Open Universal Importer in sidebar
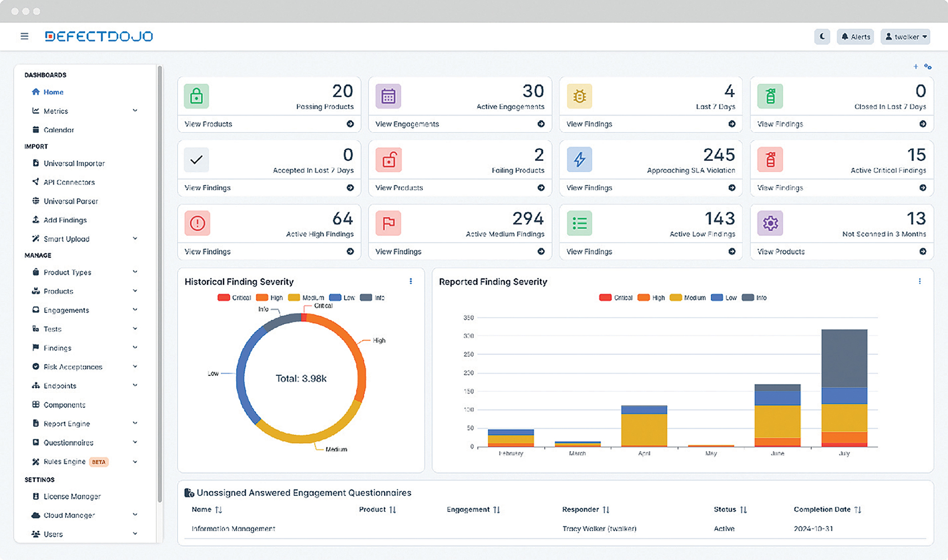This screenshot has width=948, height=560. coord(74,163)
